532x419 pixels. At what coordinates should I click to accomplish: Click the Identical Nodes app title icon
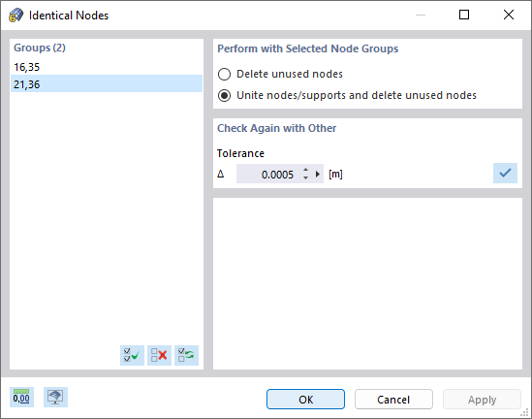point(16,16)
